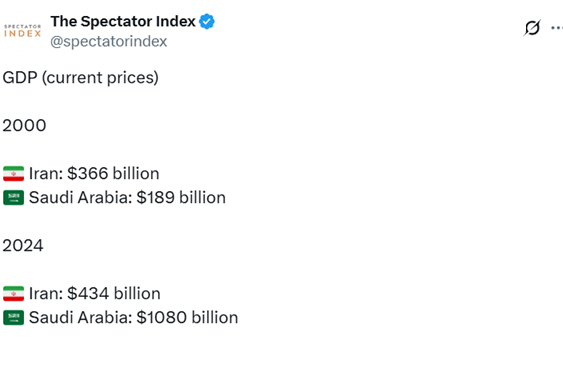The height and width of the screenshot is (381, 563).
Task: Click the Saudi flag beside $1080 billion
Action: pyautogui.click(x=14, y=317)
